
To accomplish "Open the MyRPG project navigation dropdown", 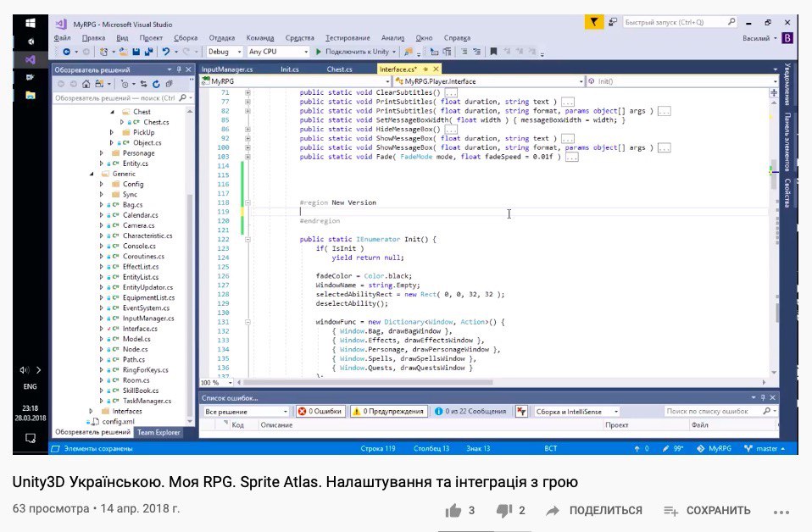I will [x=296, y=81].
